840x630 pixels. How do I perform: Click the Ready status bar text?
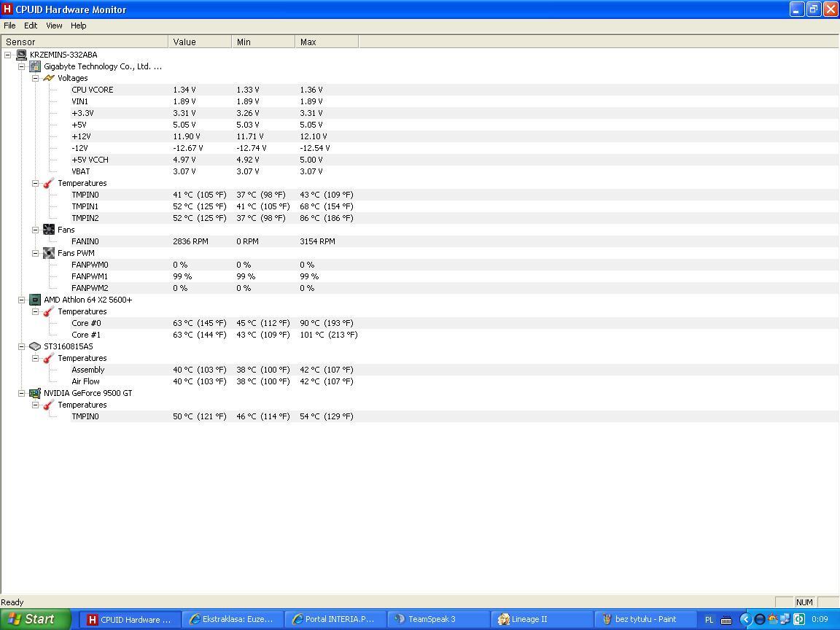coord(12,602)
